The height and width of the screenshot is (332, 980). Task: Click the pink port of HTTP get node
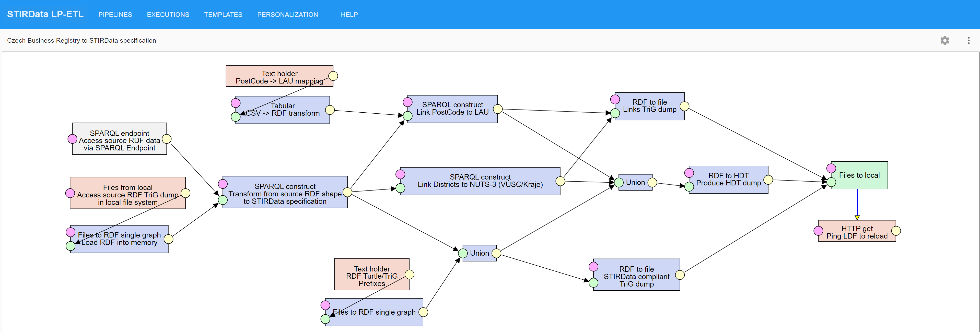(x=818, y=231)
